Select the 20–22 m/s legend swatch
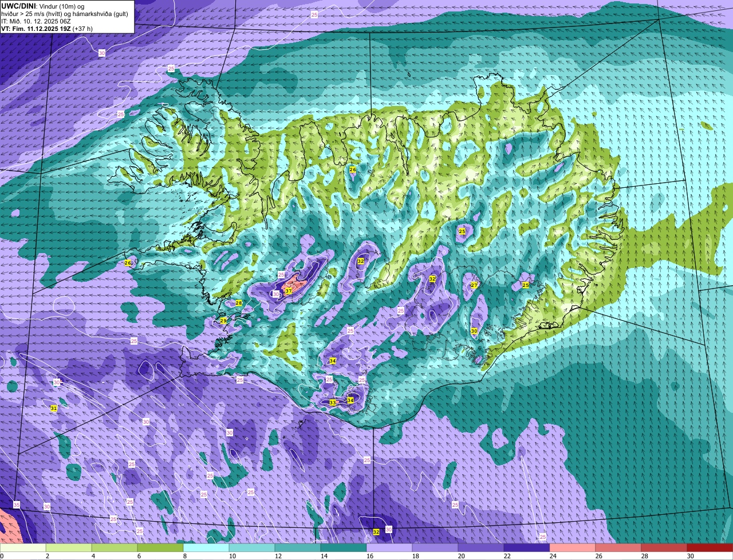Screen dimensions: 733x560 (481, 547)
